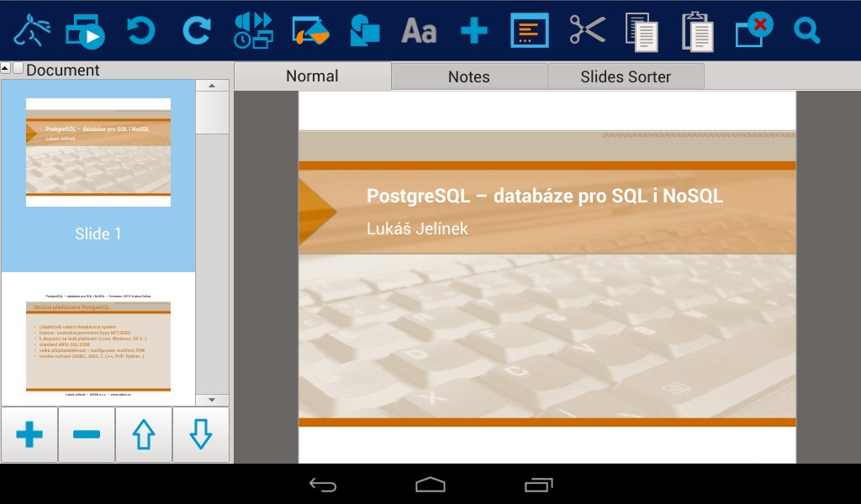Click the slide panel scrollbar up arrow

212,86
